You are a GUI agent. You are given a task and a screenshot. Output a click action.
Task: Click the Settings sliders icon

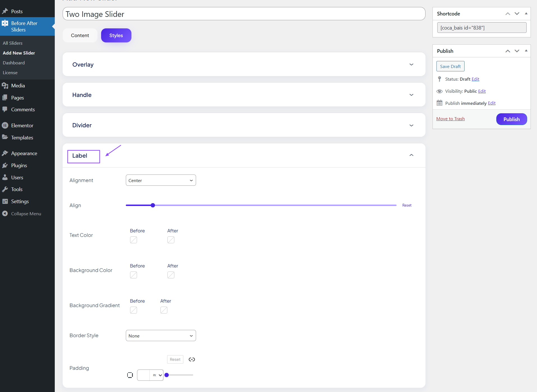point(5,201)
